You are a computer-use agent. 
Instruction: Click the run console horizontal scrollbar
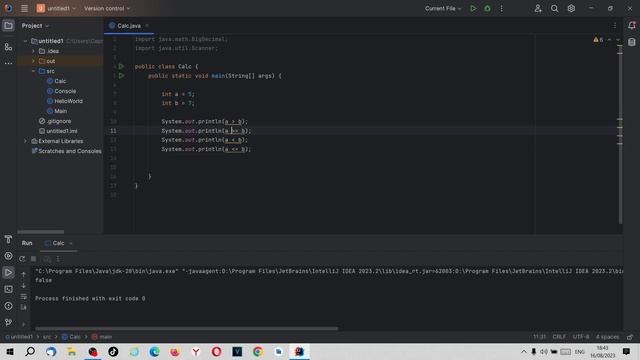(187, 328)
